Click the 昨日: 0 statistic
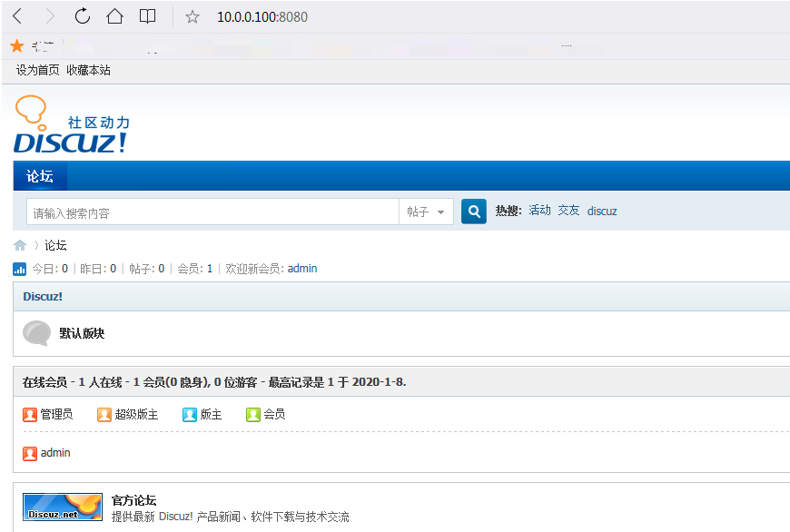The height and width of the screenshot is (532, 790). coord(98,269)
